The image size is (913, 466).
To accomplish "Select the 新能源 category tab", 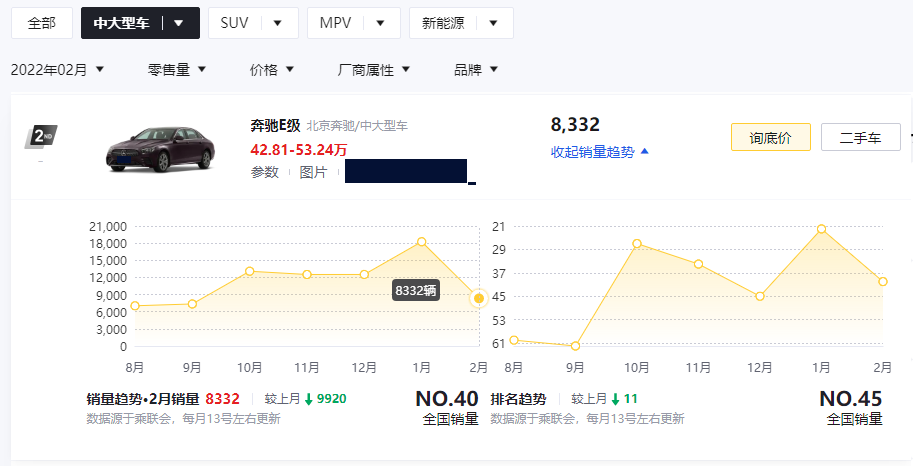I will pyautogui.click(x=443, y=23).
